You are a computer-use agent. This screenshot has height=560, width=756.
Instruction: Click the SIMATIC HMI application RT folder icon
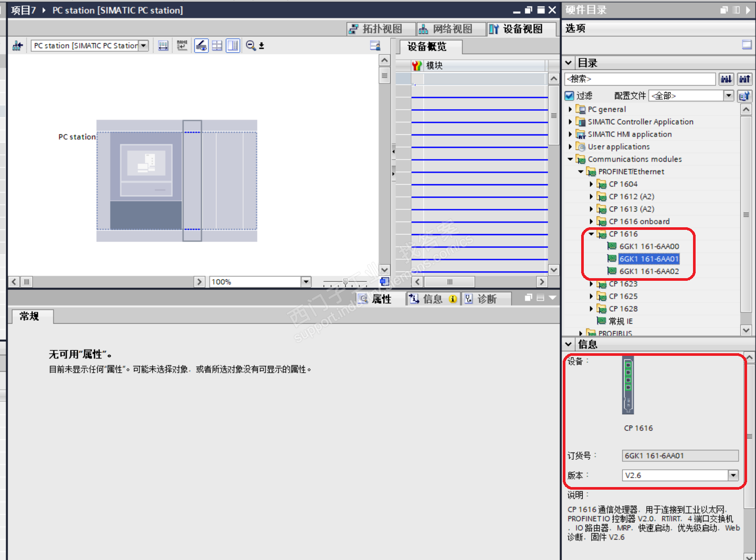click(x=581, y=134)
